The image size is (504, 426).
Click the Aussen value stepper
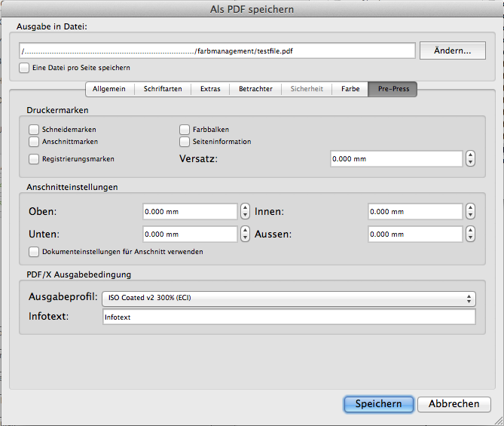(x=471, y=234)
